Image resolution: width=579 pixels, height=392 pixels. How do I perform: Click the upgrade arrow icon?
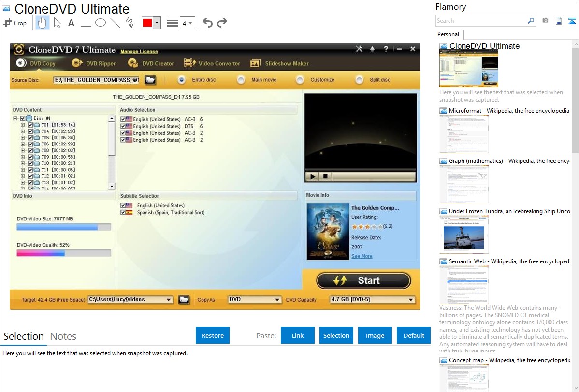point(372,49)
